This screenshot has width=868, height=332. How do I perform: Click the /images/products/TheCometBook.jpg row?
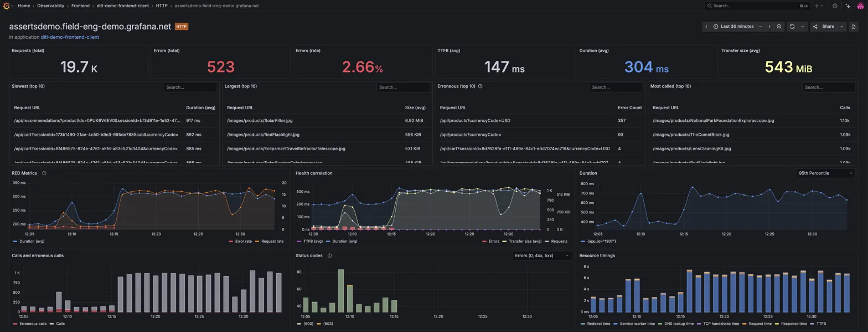753,135
